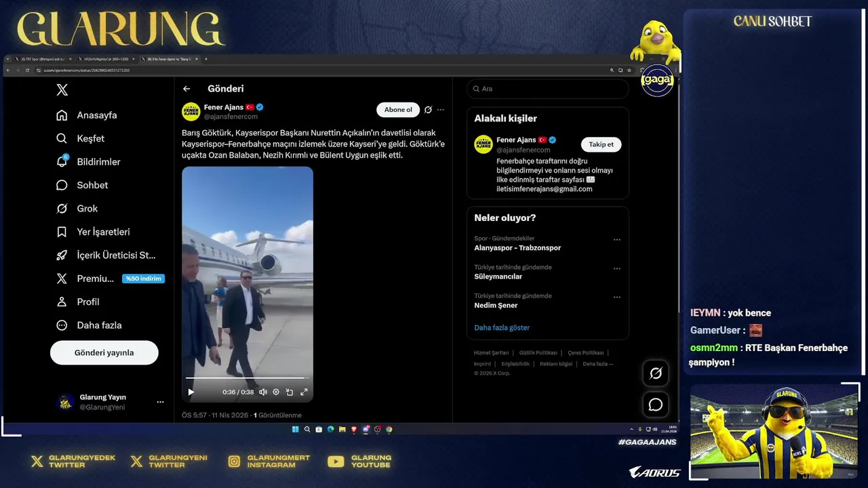Click tweet timestamp ÖS 5:57 · 11 Nis 2026
Image resolution: width=868 pixels, height=488 pixels.
pyautogui.click(x=215, y=415)
